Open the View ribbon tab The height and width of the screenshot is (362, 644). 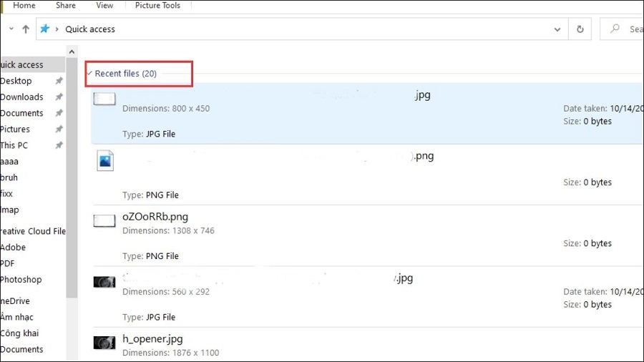tap(104, 5)
